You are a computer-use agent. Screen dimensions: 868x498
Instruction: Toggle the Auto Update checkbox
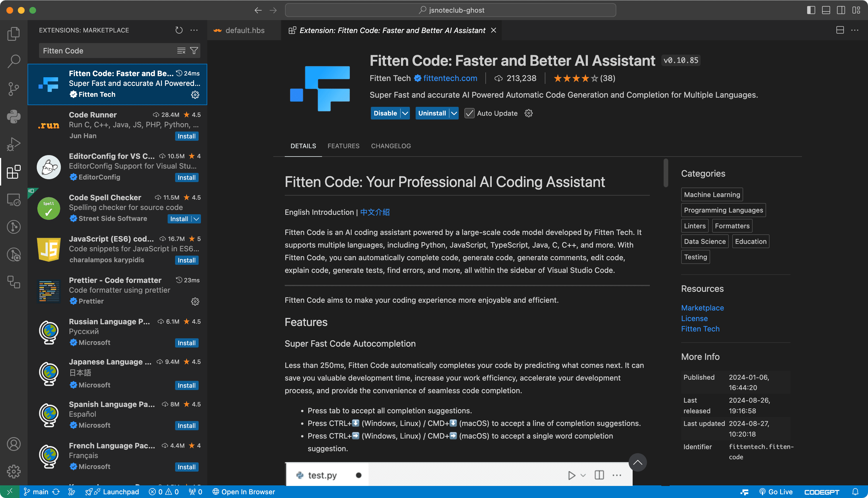point(470,113)
